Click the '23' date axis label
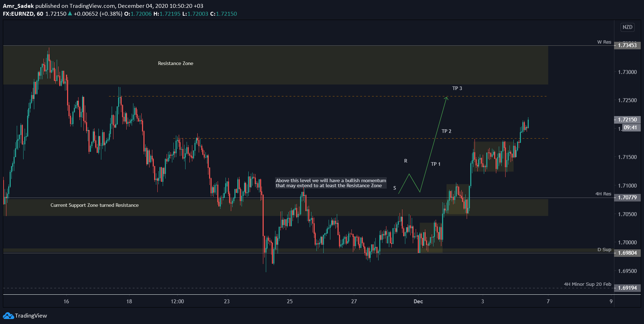 pos(227,301)
